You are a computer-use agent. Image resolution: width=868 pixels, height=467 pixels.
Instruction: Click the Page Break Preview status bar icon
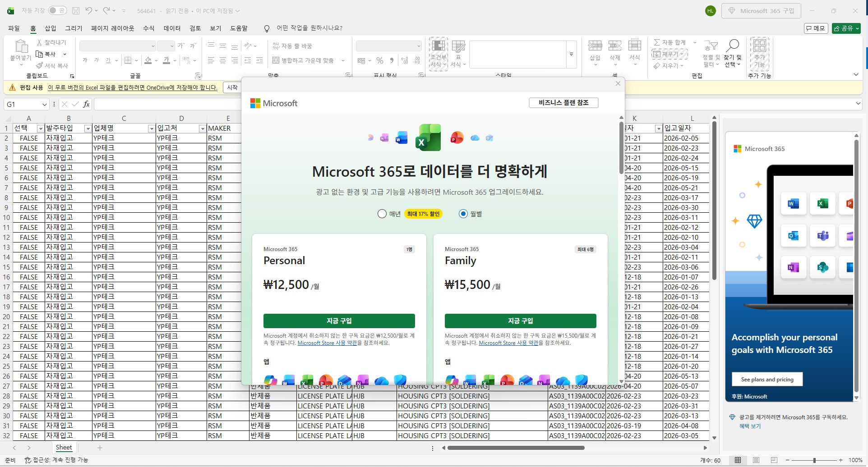(774, 460)
